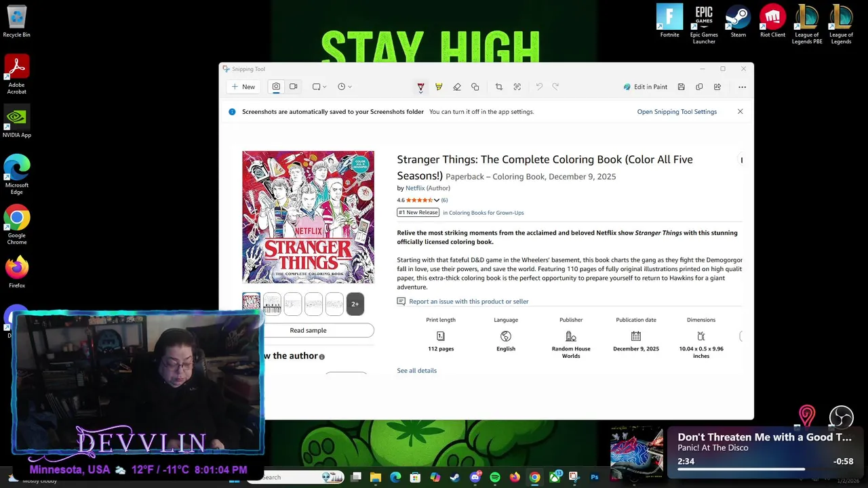
Task: Click the Undo arrow in Snipping Tool
Action: 539,87
